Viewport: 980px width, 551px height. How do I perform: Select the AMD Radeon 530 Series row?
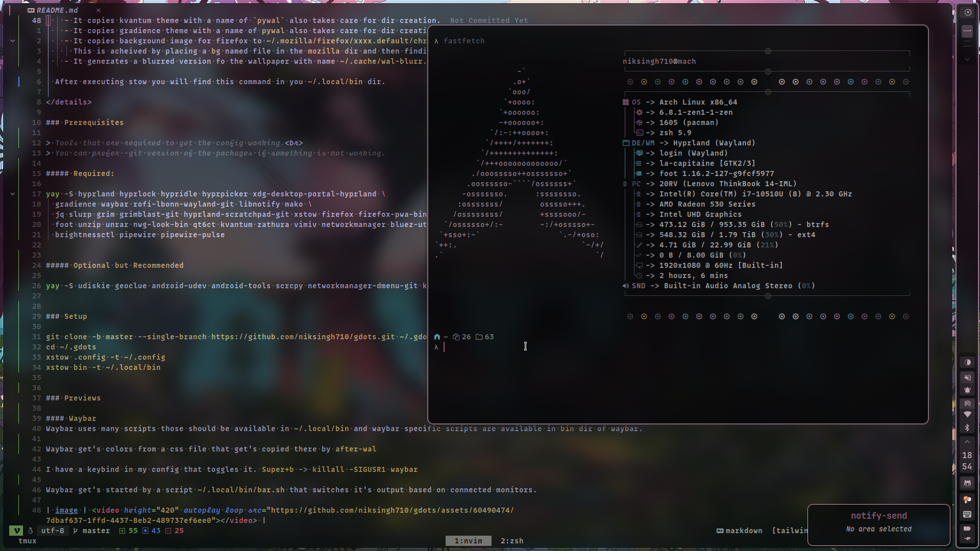point(696,204)
